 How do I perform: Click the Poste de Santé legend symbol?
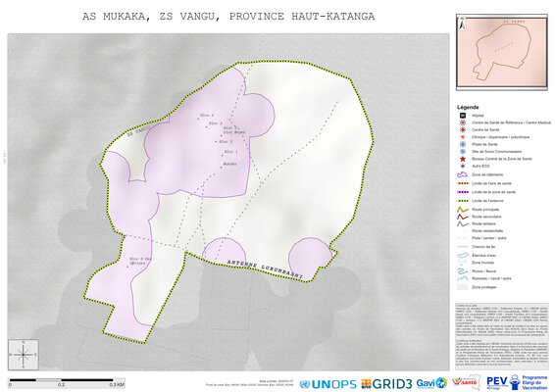[x=462, y=144]
